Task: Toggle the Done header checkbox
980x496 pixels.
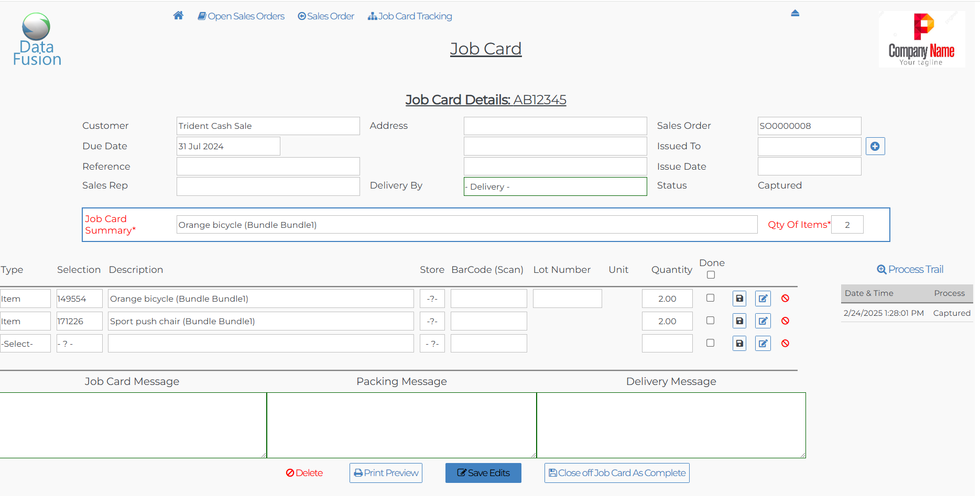Action: [711, 275]
